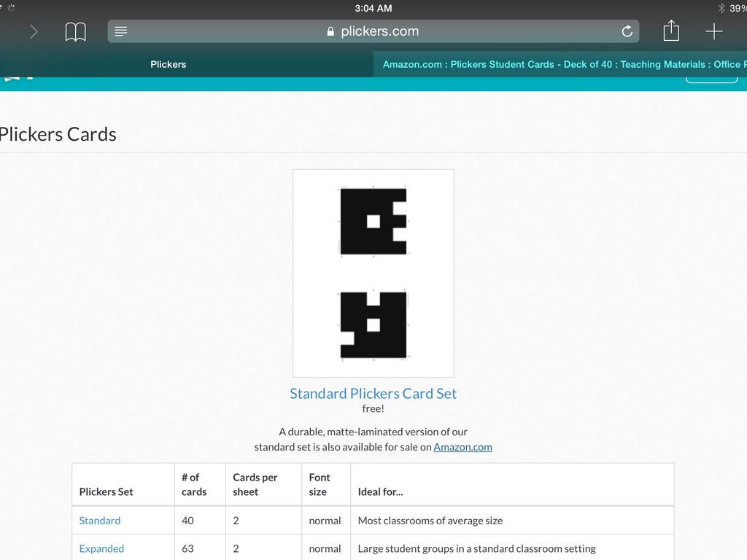Select the 'free!' label
The width and height of the screenshot is (747, 560).
(373, 408)
